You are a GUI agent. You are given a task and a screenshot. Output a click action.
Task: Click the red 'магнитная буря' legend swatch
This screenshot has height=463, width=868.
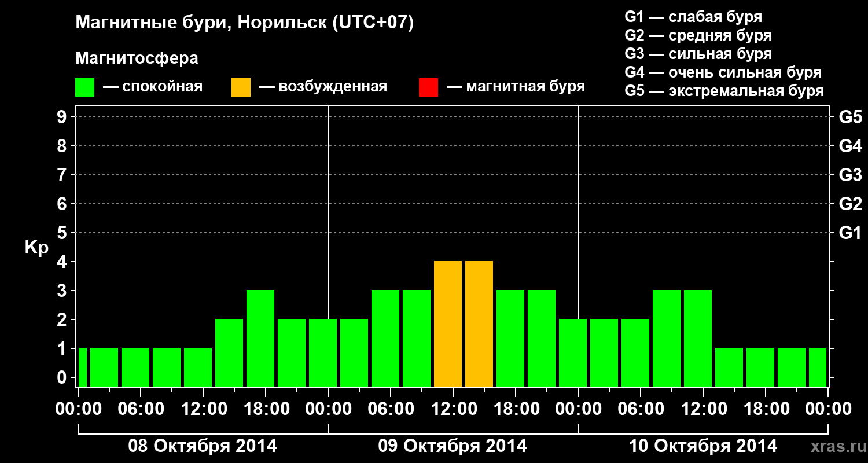coord(428,87)
